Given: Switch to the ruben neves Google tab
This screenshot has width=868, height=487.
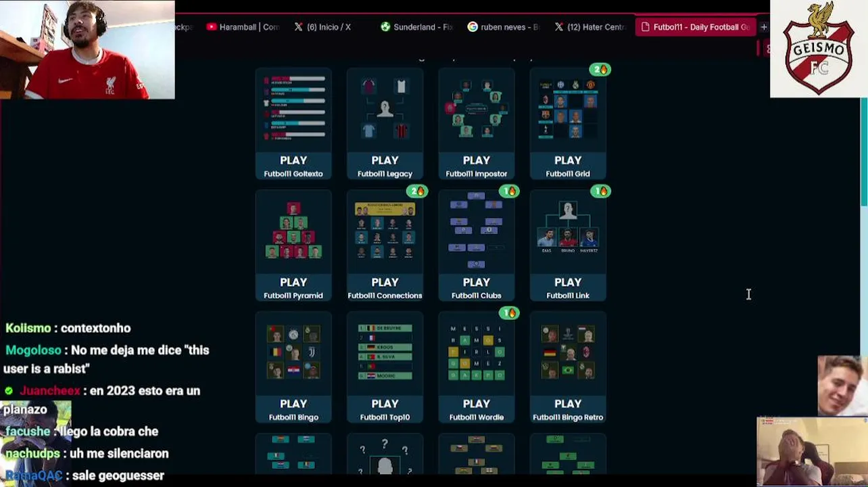Looking at the screenshot, I should coord(503,27).
